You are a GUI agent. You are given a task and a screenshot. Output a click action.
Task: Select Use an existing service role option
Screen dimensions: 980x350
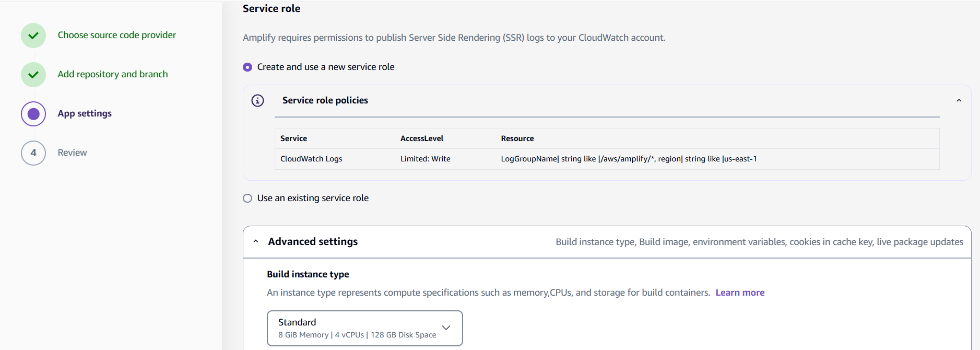click(247, 199)
